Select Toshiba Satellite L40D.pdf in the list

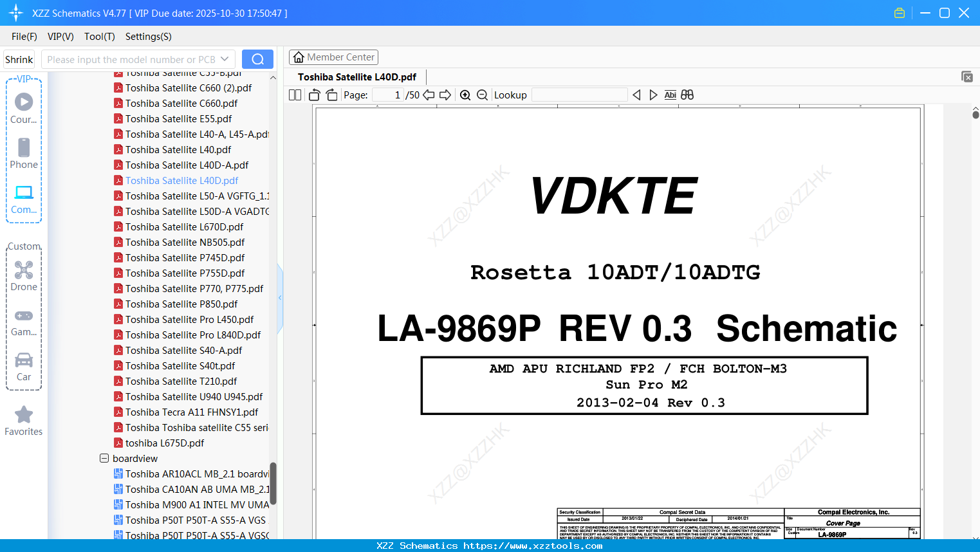[181, 181]
